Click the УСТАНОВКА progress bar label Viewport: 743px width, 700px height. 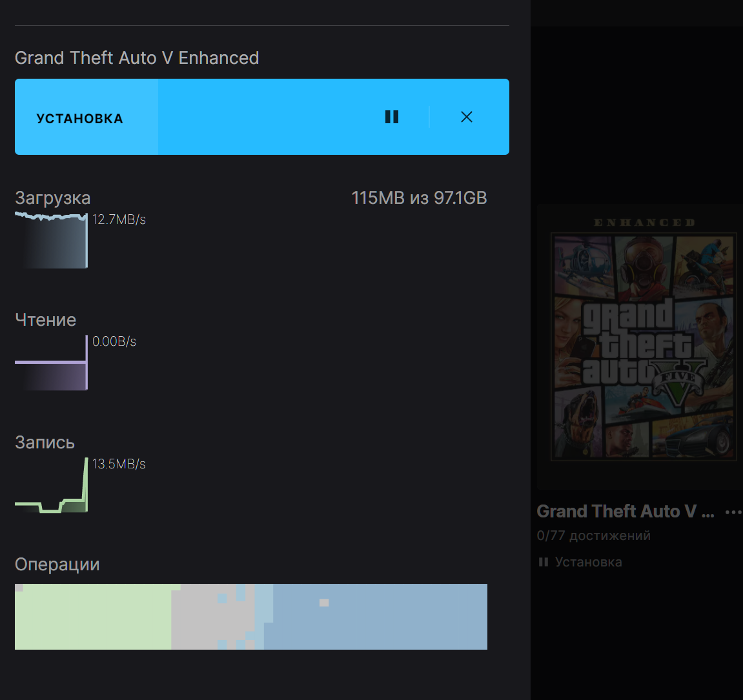pyautogui.click(x=79, y=119)
